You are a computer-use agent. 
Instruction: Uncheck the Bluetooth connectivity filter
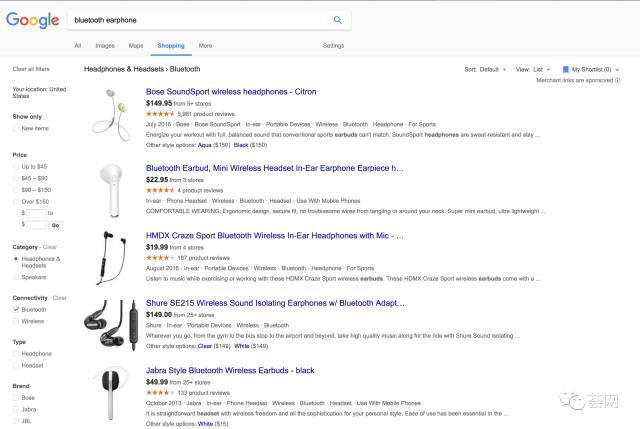pos(16,309)
